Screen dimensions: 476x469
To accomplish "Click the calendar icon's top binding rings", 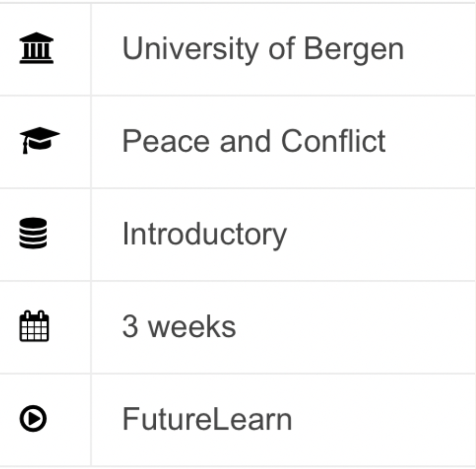I will tap(34, 315).
